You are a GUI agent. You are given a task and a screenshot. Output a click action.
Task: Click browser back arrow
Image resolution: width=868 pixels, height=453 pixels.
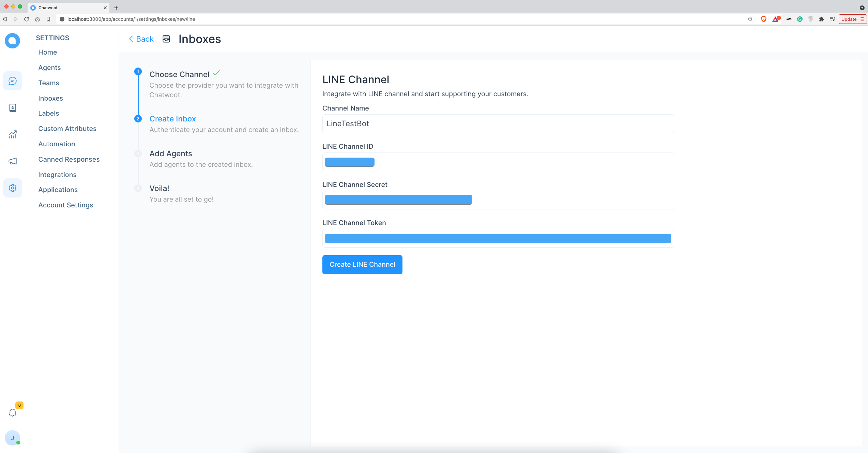[5, 19]
